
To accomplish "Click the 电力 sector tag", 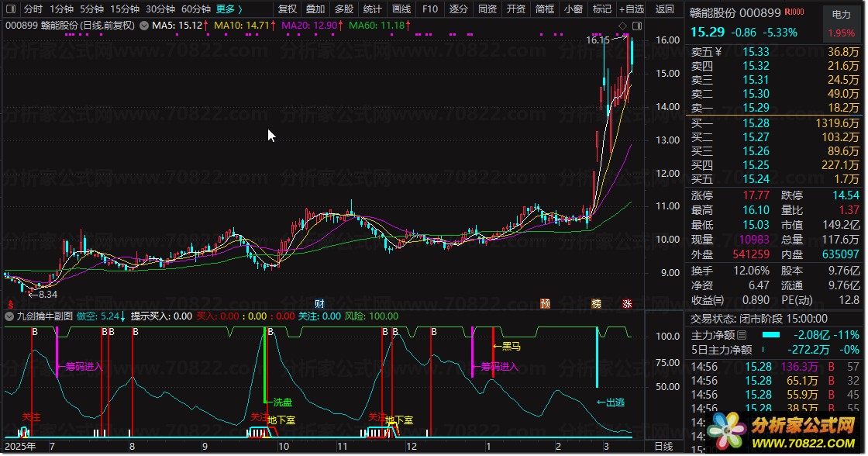I will point(842,15).
